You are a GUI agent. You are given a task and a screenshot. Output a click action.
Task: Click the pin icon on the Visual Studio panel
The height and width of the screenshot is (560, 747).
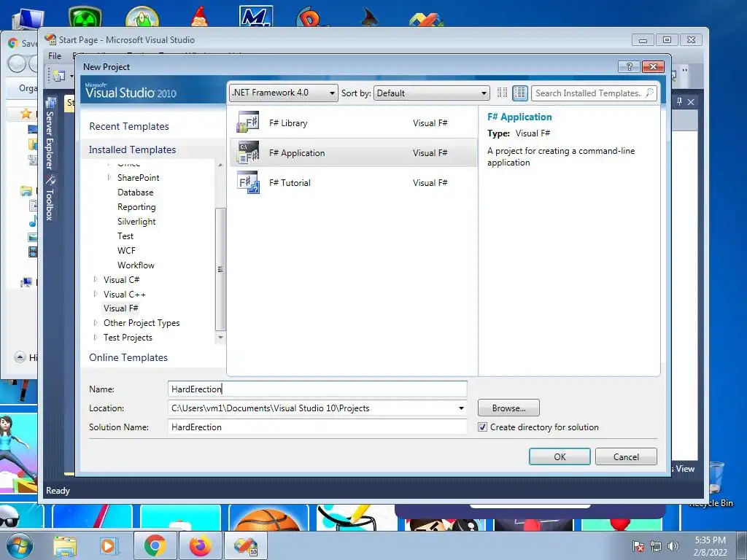point(679,101)
